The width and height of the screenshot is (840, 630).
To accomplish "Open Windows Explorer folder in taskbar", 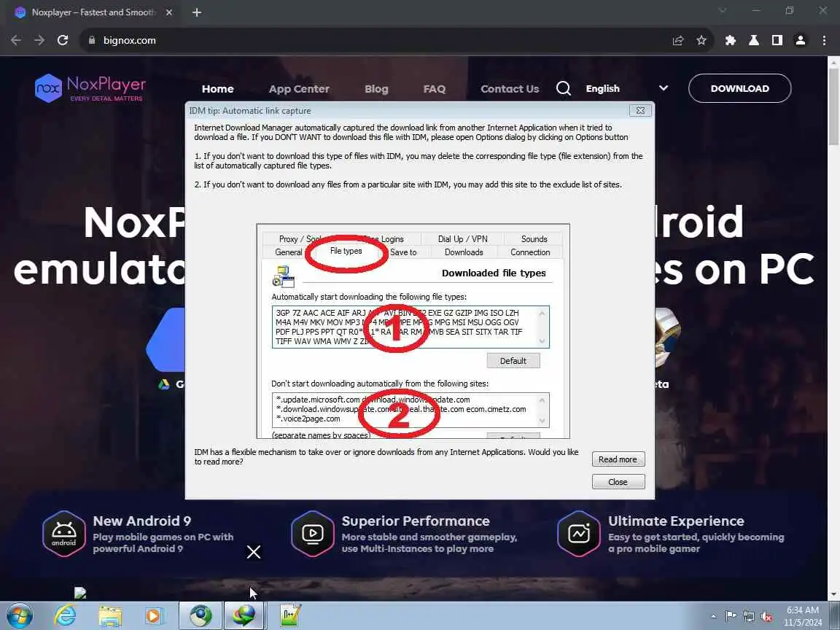I will [110, 616].
